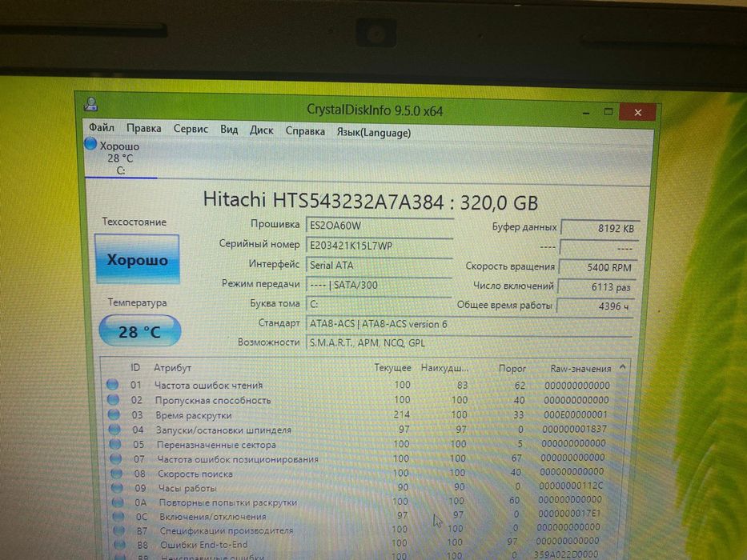
Task: Click raw value 000000001837
Action: (575, 429)
